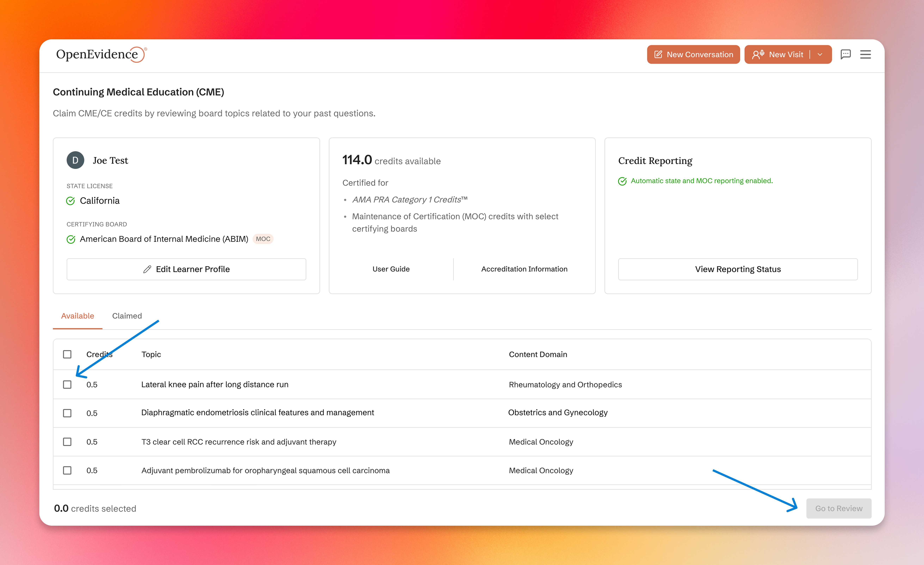Click the green check next to California

(x=70, y=201)
